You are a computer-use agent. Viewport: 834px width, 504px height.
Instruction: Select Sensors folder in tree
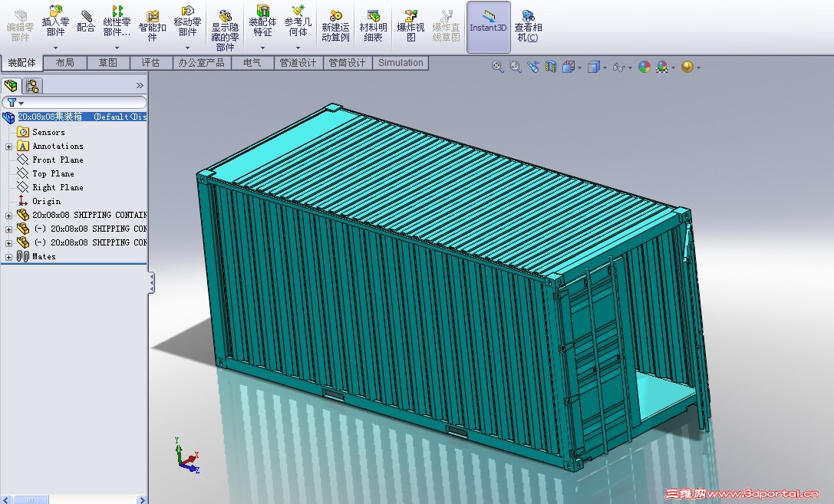pos(48,132)
